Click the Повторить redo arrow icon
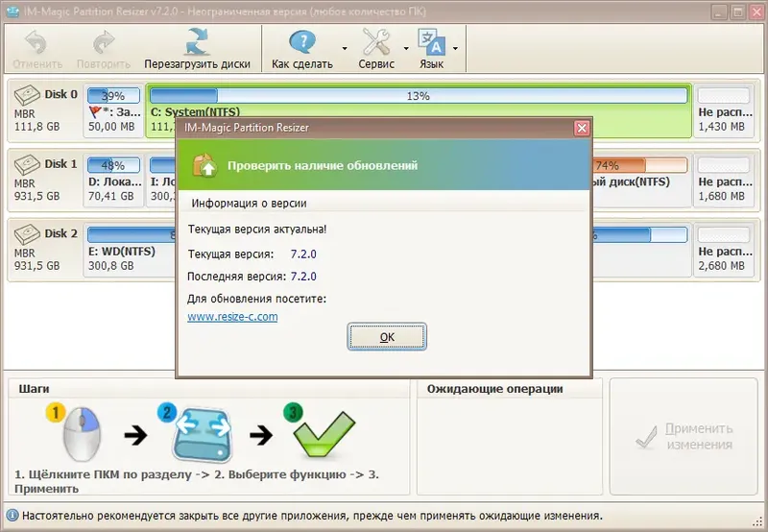This screenshot has height=532, width=768. coord(104,42)
